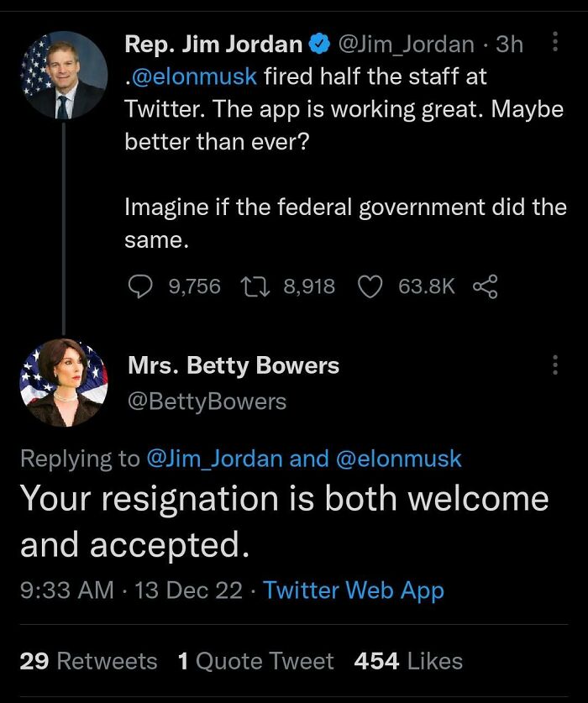The height and width of the screenshot is (703, 588).
Task: Expand the 9,756 replies on Jim Jordan's tweet
Action: pos(193,286)
